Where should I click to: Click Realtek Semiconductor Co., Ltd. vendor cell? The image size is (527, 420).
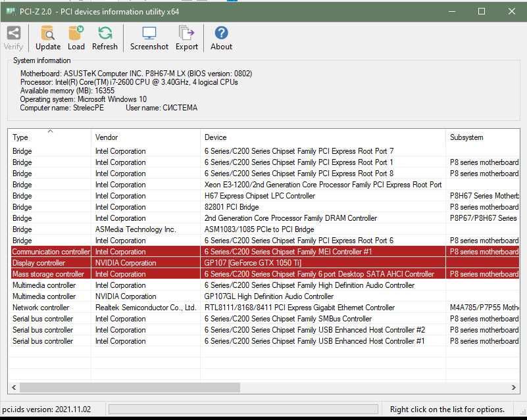tap(145, 308)
